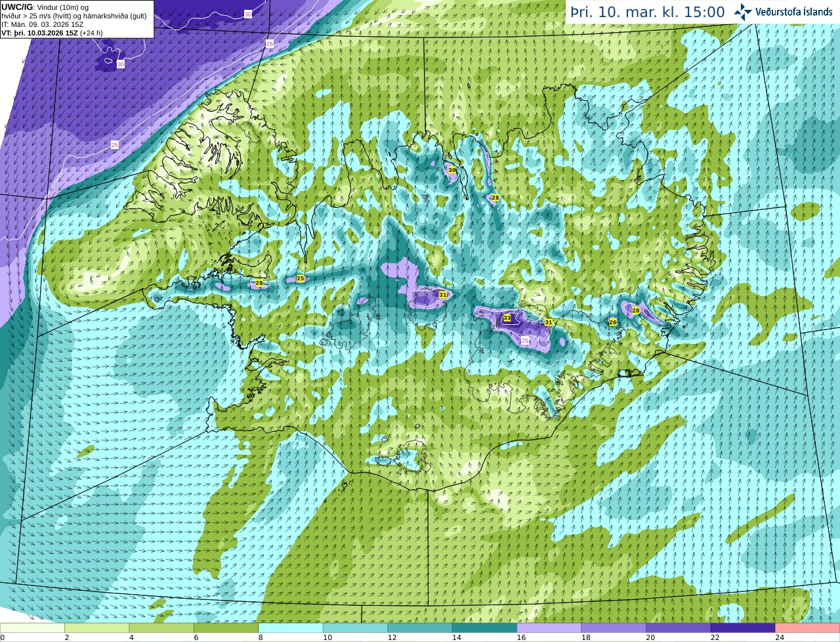Pick the olive green 6–8 m/s legend swatch
This screenshot has height=642, width=840.
point(226,628)
